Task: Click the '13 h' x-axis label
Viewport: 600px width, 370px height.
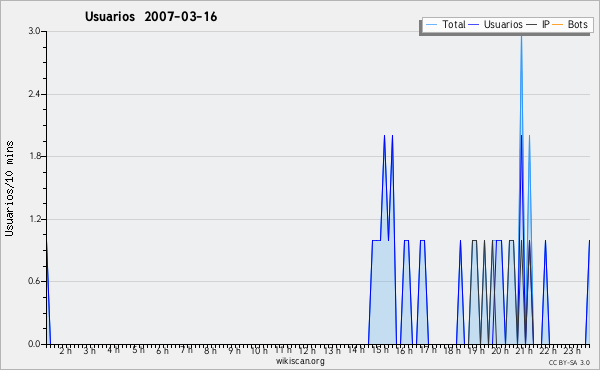Action: coord(332,351)
